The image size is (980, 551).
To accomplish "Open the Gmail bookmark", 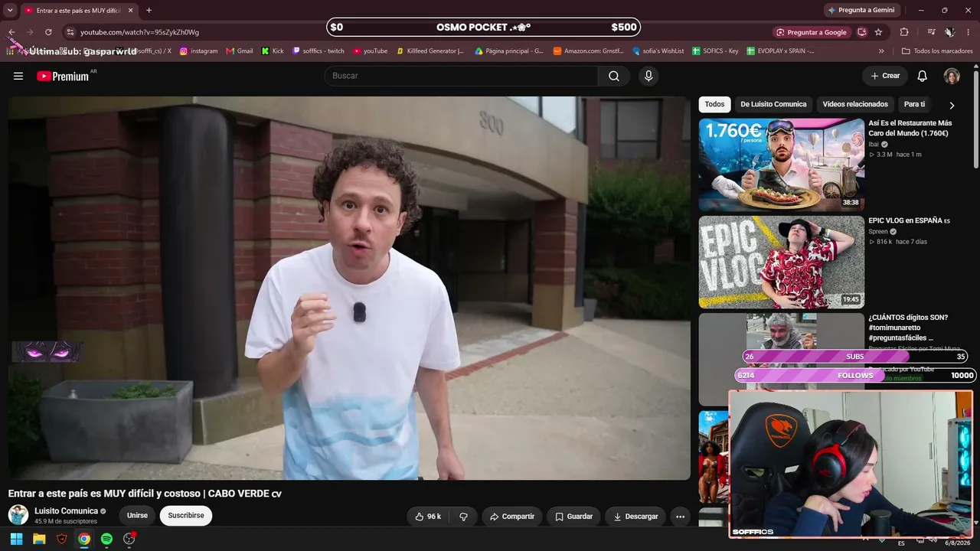I will [x=240, y=51].
